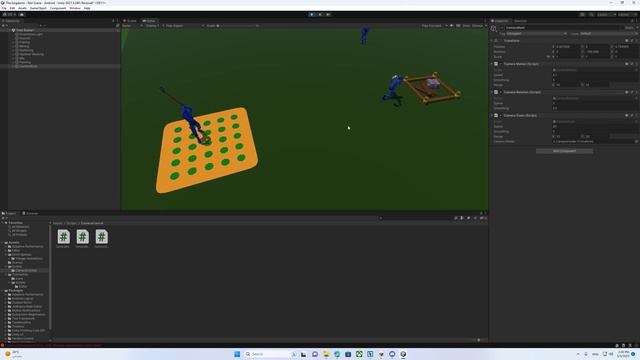Click the Add Component button
Screen dimensions: 640x360
coord(564,151)
